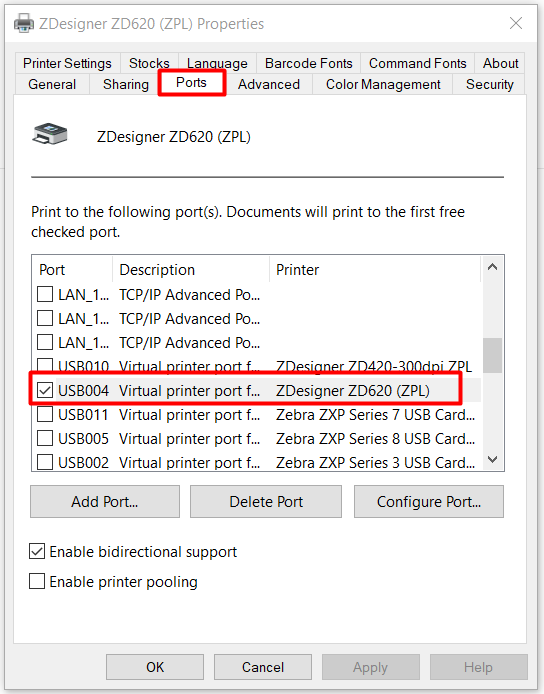The image size is (544, 694).
Task: Toggle Enable bidirectional support checkbox
Action: [x=37, y=551]
